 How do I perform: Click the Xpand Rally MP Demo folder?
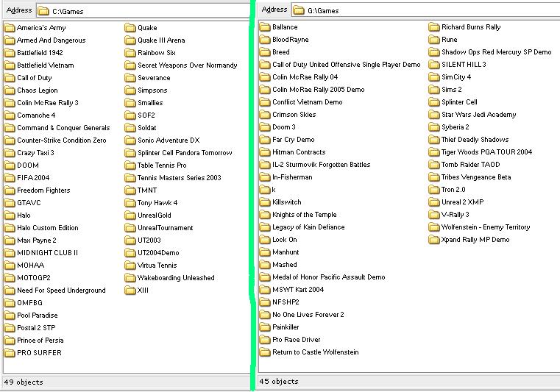469,240
